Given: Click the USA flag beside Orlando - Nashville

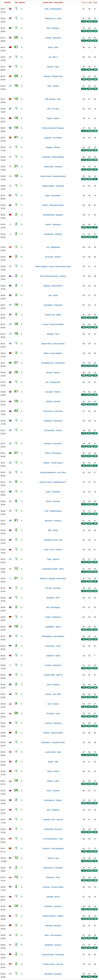Looking at the screenshot, I should pos(10,37).
